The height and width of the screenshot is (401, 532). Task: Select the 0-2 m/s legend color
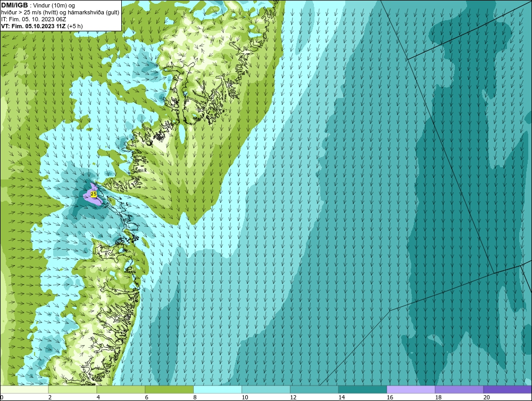24,389
